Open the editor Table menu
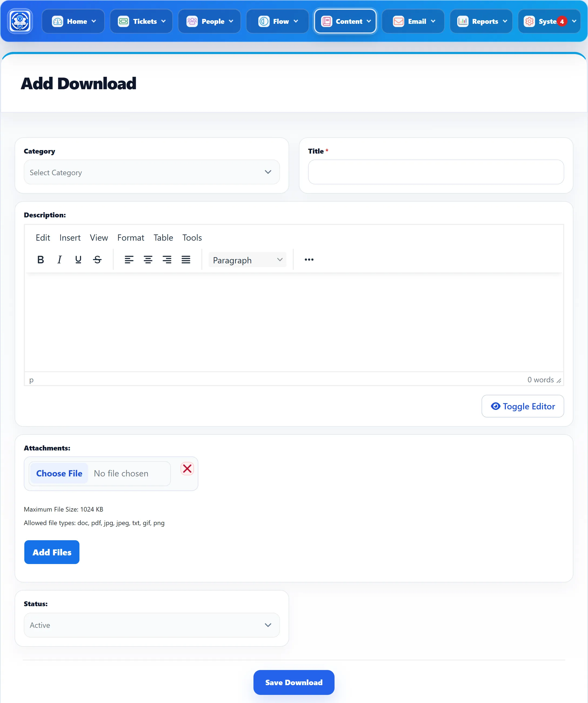The image size is (588, 703). 163,238
